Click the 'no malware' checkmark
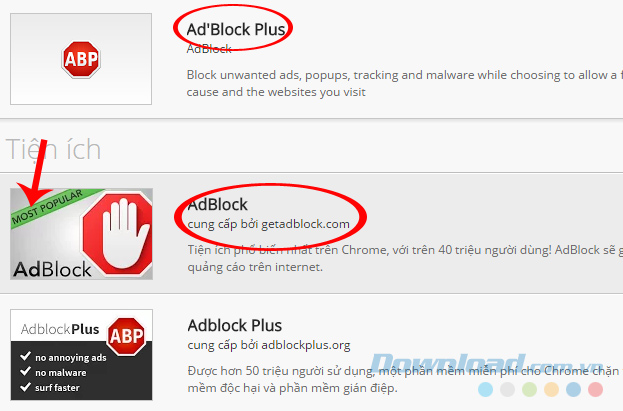623x411 pixels. click(25, 371)
